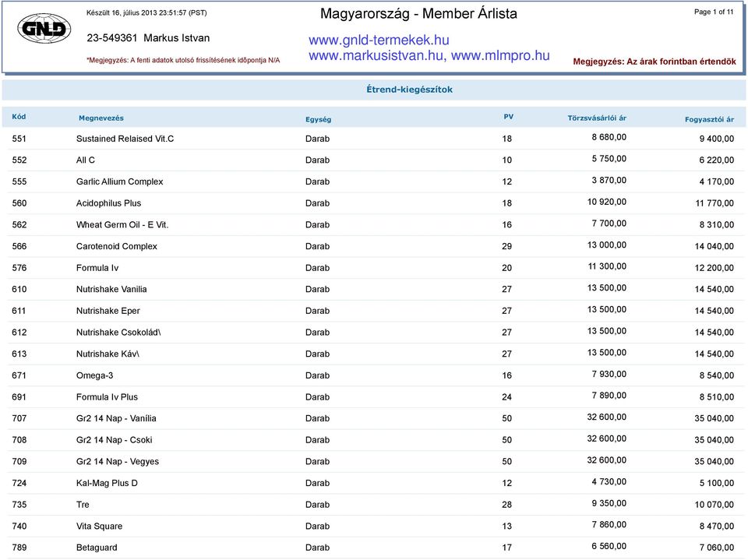This screenshot has height=560, width=748.
Task: Click product code 724
Action: click(19, 483)
